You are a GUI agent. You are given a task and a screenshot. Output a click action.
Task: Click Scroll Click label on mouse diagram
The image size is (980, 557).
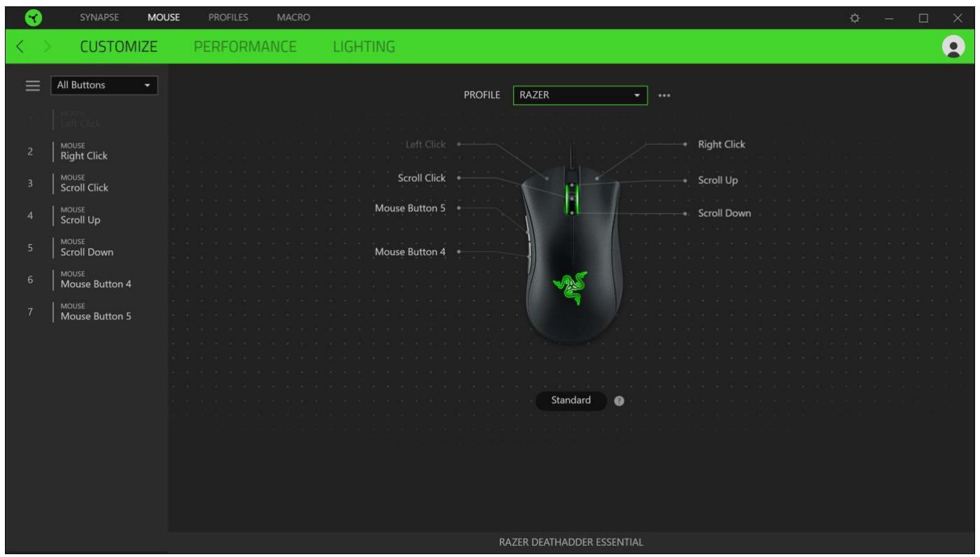(x=421, y=178)
